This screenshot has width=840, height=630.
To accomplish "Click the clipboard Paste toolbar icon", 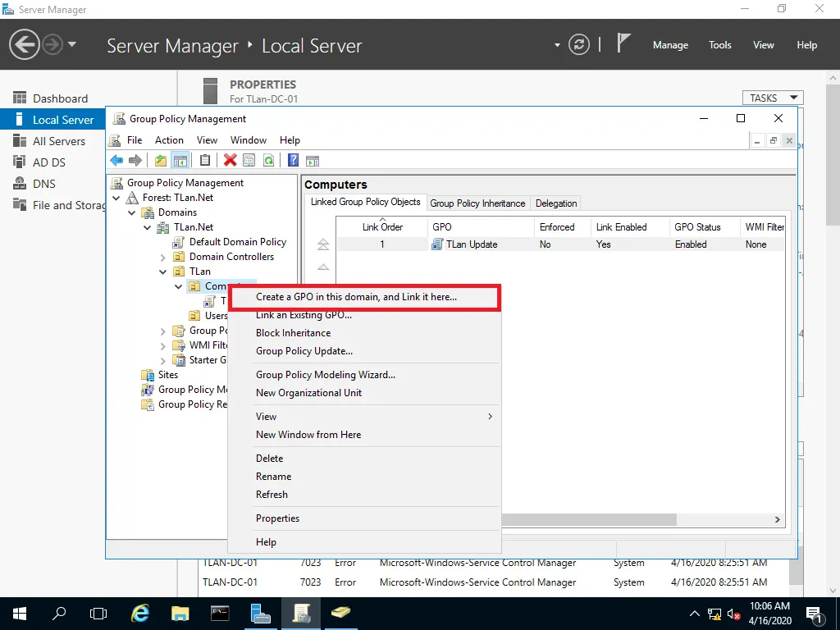I will click(x=204, y=160).
